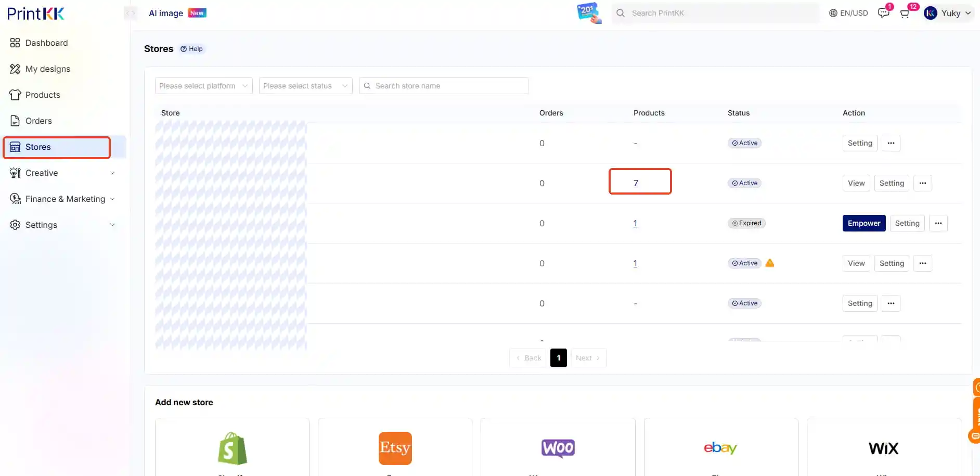Open the platform filter dropdown
This screenshot has width=980, height=476.
tap(203, 86)
